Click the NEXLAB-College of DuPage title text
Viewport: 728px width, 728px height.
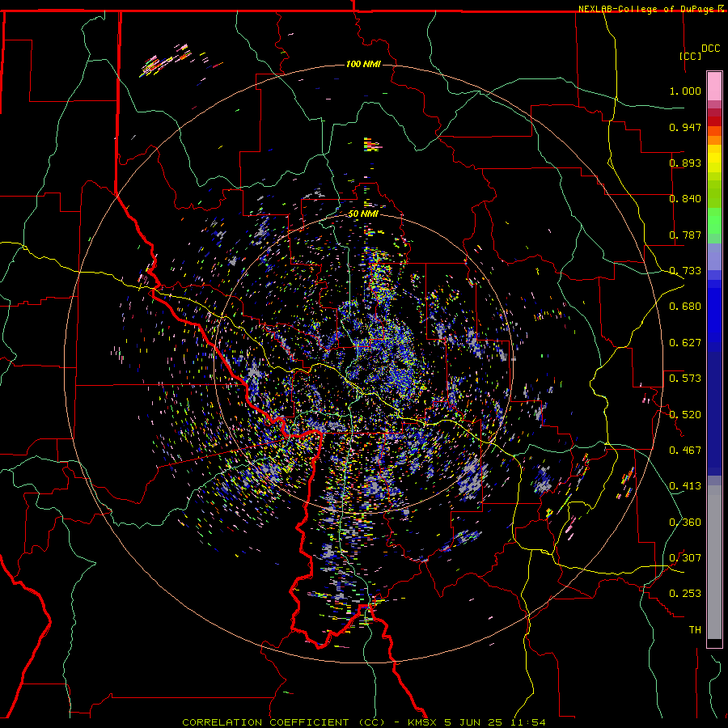[645, 9]
